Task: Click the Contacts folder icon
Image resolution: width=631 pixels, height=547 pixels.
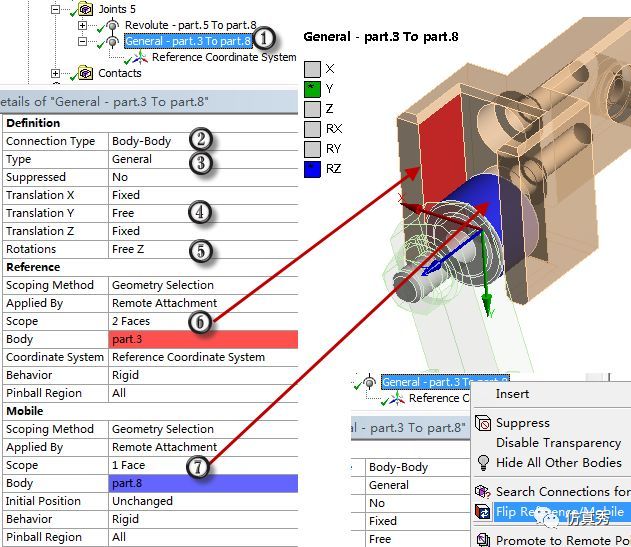Action: click(85, 73)
